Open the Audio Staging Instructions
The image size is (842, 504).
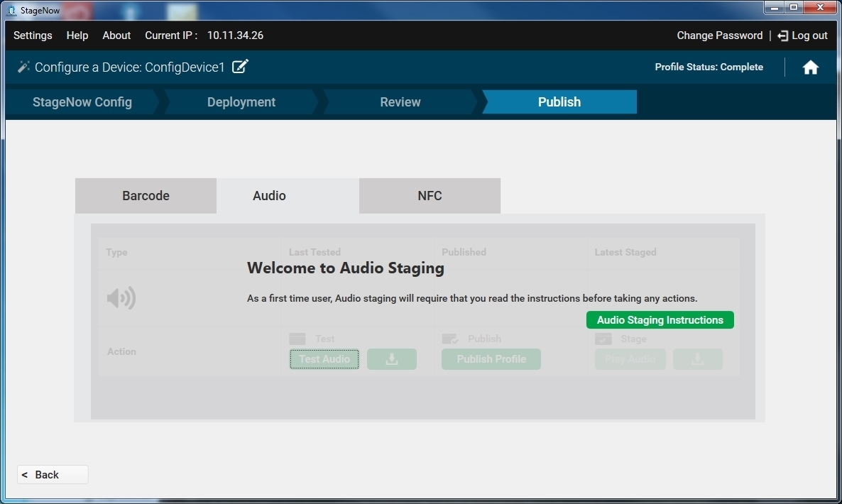pyautogui.click(x=660, y=320)
